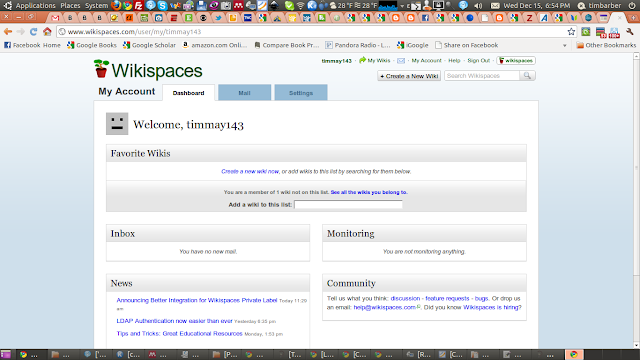Open the mail envelope indicator in panel
Screen dimensions: 640x360
tap(495, 6)
